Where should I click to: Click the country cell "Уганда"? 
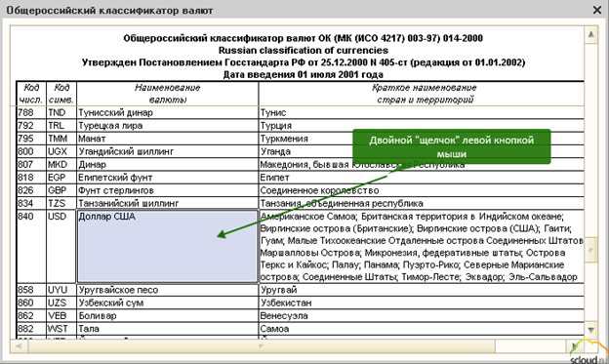tap(422, 151)
